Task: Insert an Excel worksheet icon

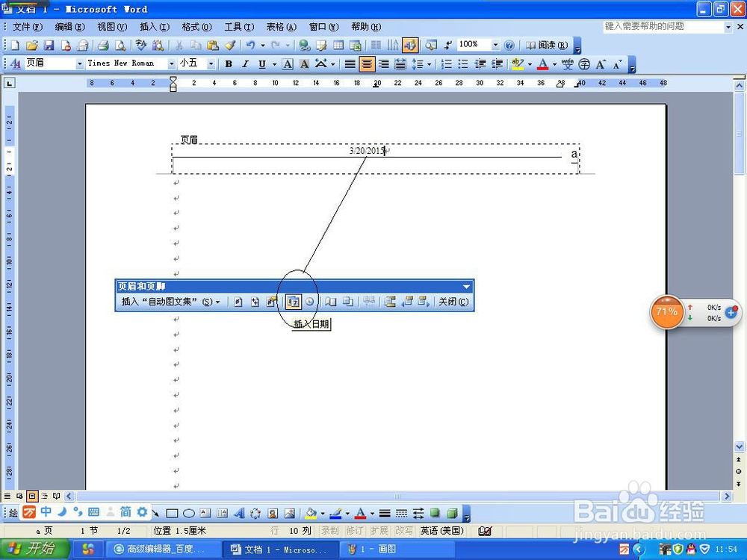Action: (356, 46)
